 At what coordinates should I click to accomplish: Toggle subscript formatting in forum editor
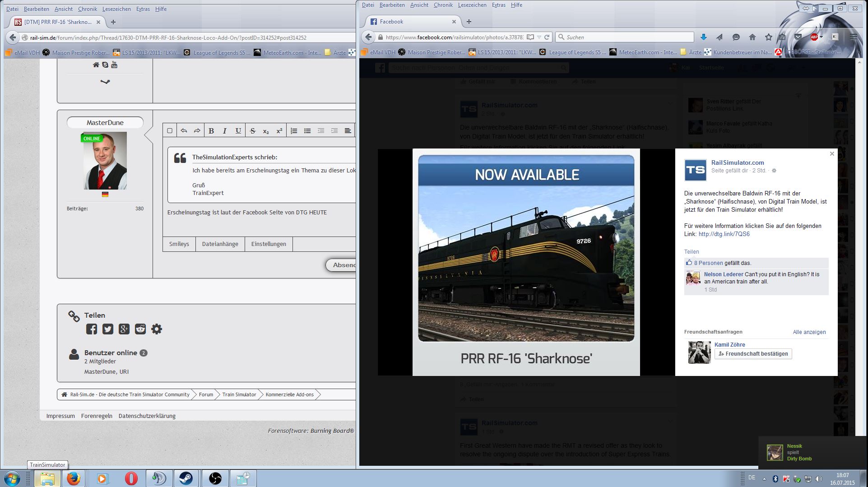pos(266,131)
